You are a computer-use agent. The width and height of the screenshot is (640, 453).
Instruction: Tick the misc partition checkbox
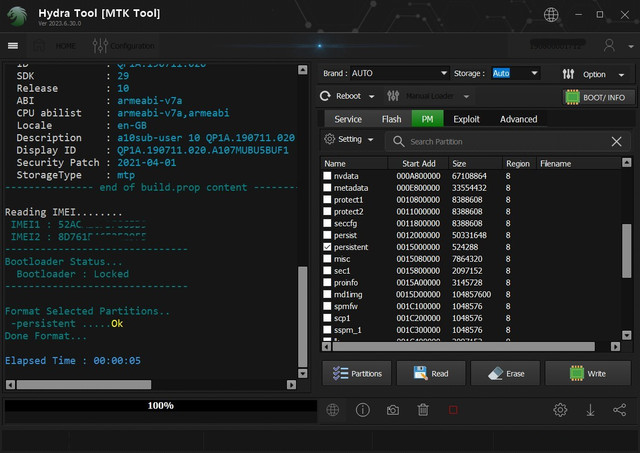click(x=327, y=259)
